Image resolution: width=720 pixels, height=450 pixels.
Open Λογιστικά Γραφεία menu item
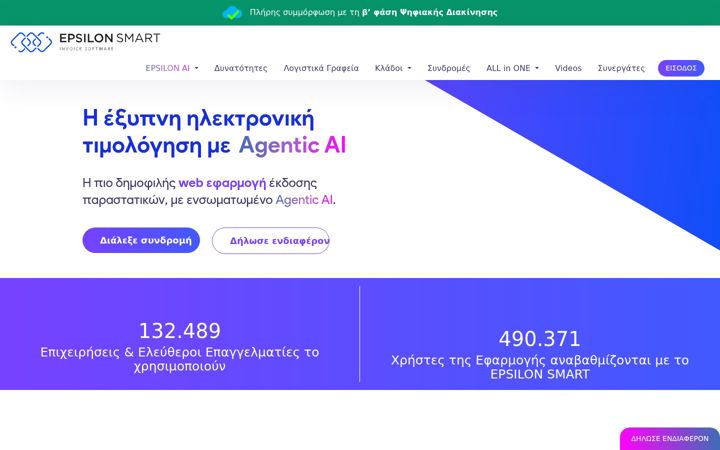321,68
